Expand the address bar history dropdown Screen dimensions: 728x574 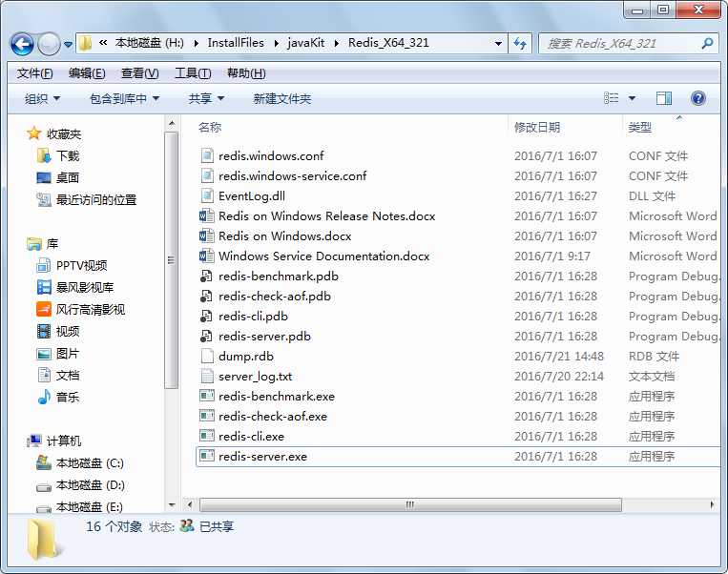tap(498, 44)
